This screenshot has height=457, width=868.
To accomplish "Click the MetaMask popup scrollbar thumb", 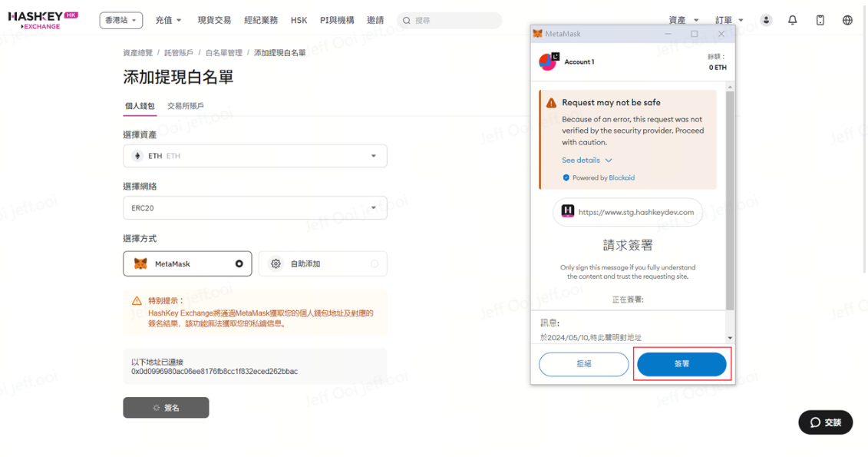I will [730, 200].
